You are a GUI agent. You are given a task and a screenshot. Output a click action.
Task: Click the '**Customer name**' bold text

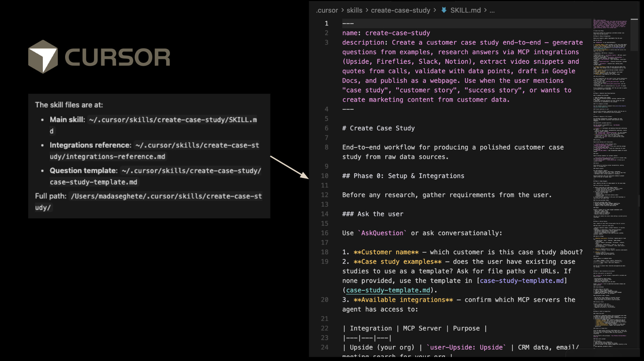click(386, 252)
